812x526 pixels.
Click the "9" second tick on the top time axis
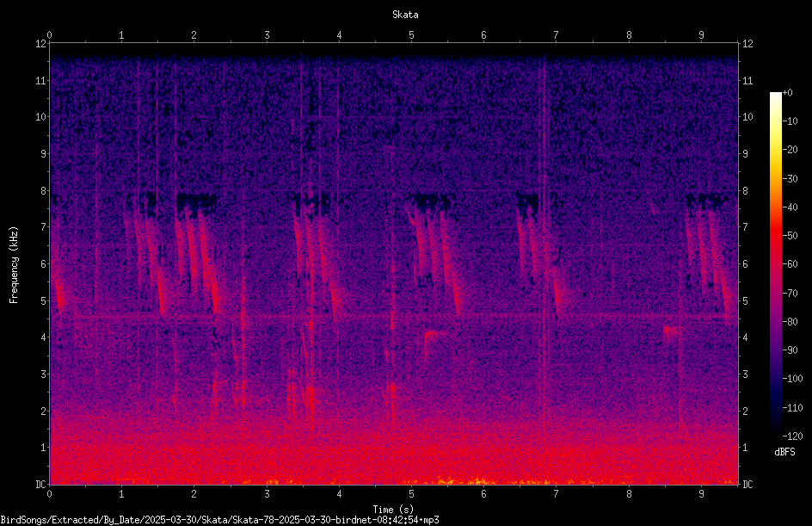701,35
